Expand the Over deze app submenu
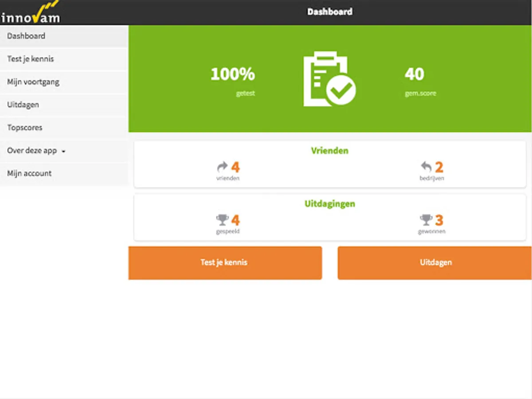Viewport: 532px width, 399px height. click(64, 151)
